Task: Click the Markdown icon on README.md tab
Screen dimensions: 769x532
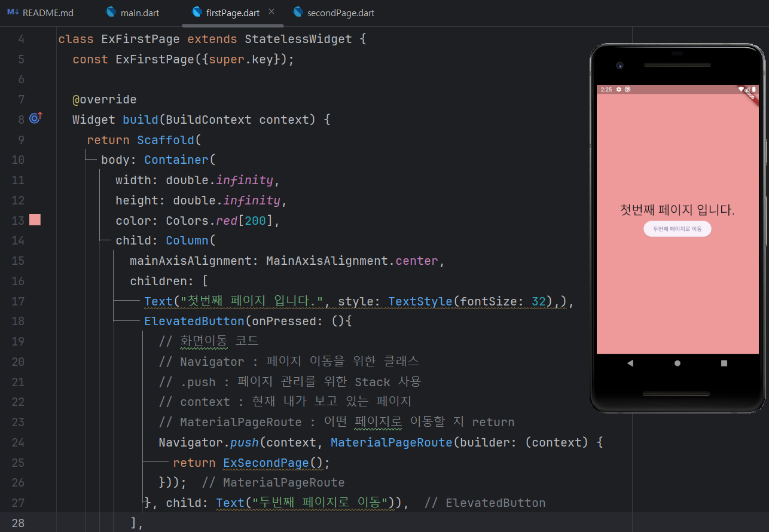Action: point(13,13)
